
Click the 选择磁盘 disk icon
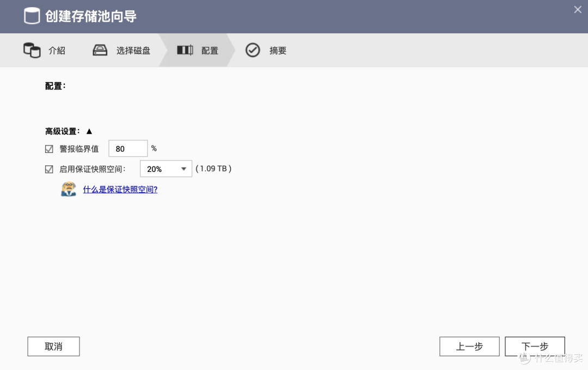100,50
